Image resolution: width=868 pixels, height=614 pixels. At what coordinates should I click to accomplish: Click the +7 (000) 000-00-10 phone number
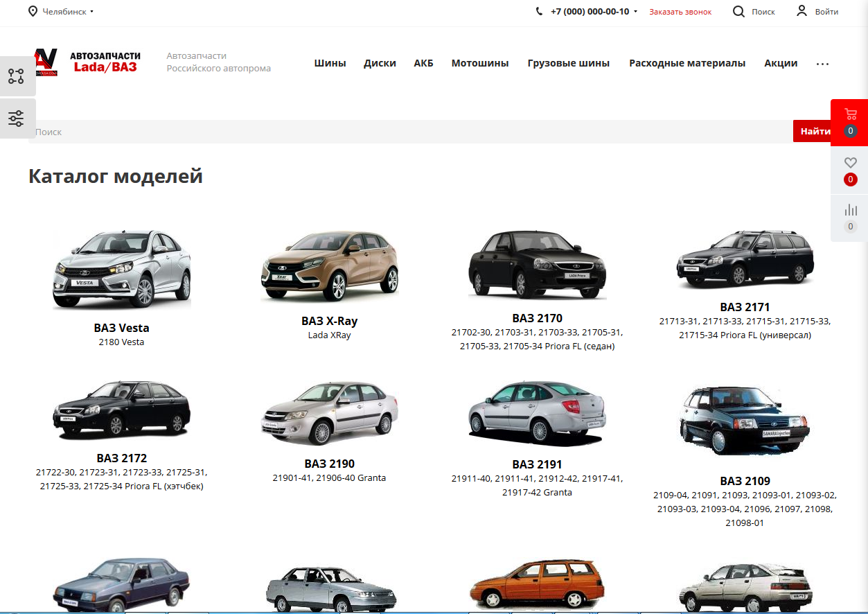[590, 12]
